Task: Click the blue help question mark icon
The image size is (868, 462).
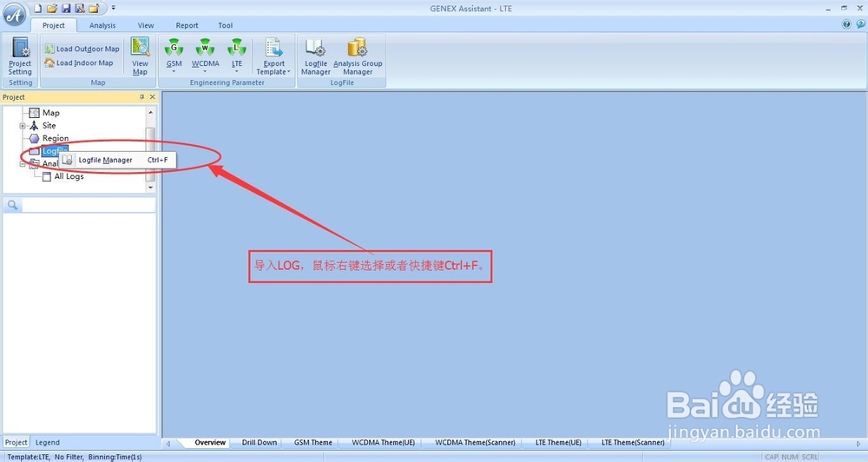Action: click(846, 23)
